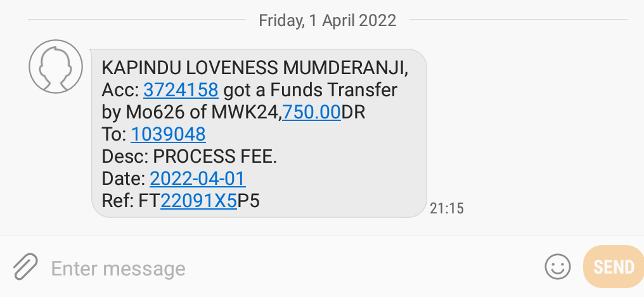Open the sender's contact avatar
The height and width of the screenshot is (297, 644).
[x=55, y=66]
